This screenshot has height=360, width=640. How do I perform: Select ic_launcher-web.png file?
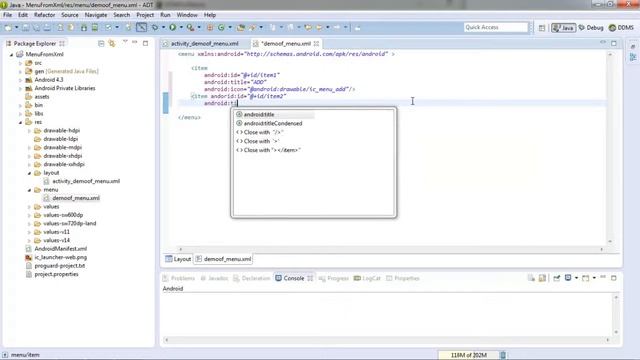pyautogui.click(x=60, y=258)
